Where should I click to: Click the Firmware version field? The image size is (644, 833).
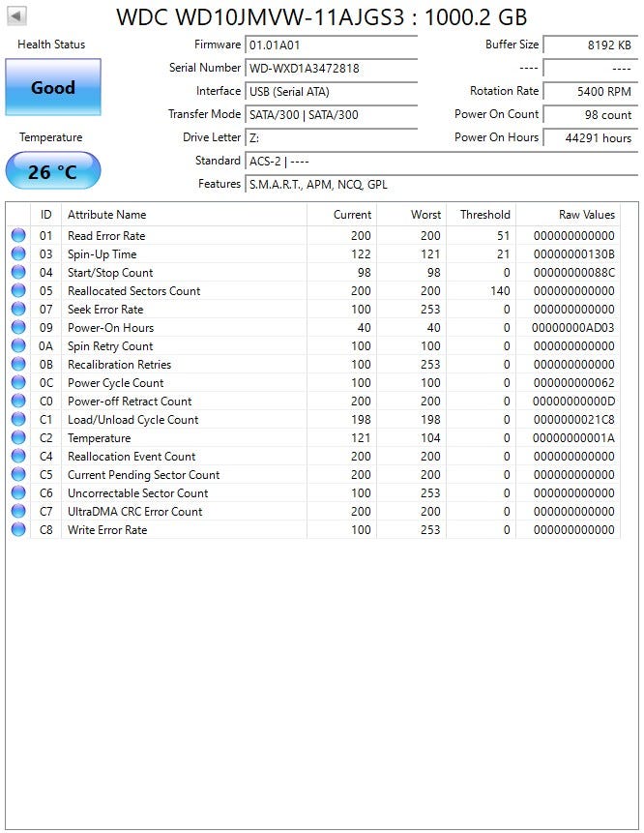tap(331, 45)
